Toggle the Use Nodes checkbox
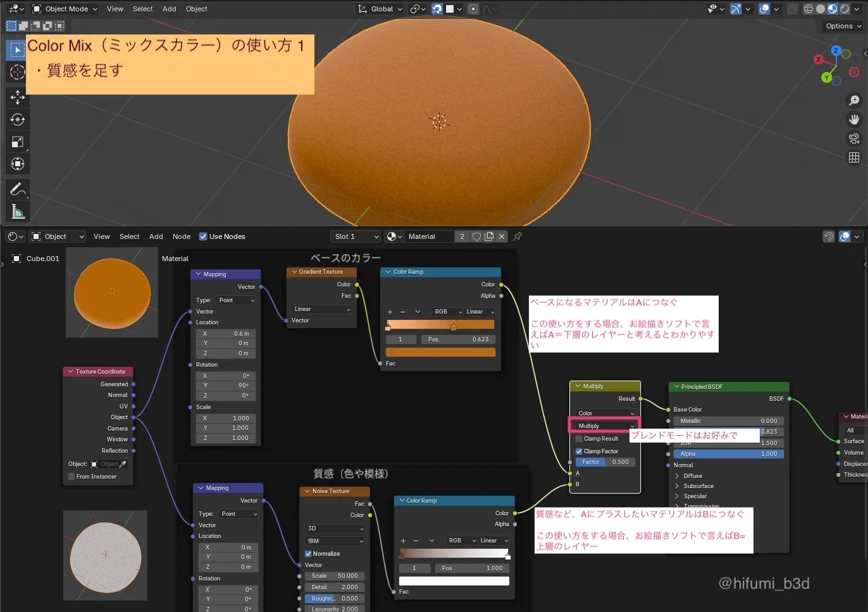This screenshot has width=868, height=612. (x=203, y=236)
